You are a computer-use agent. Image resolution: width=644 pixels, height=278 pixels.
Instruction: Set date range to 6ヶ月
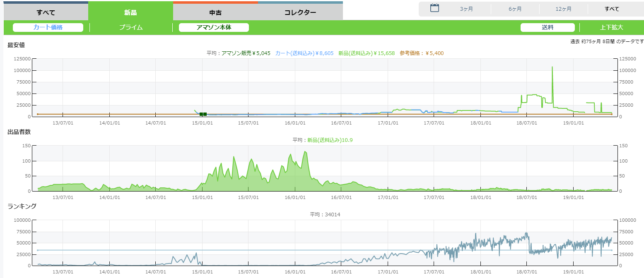(x=515, y=9)
